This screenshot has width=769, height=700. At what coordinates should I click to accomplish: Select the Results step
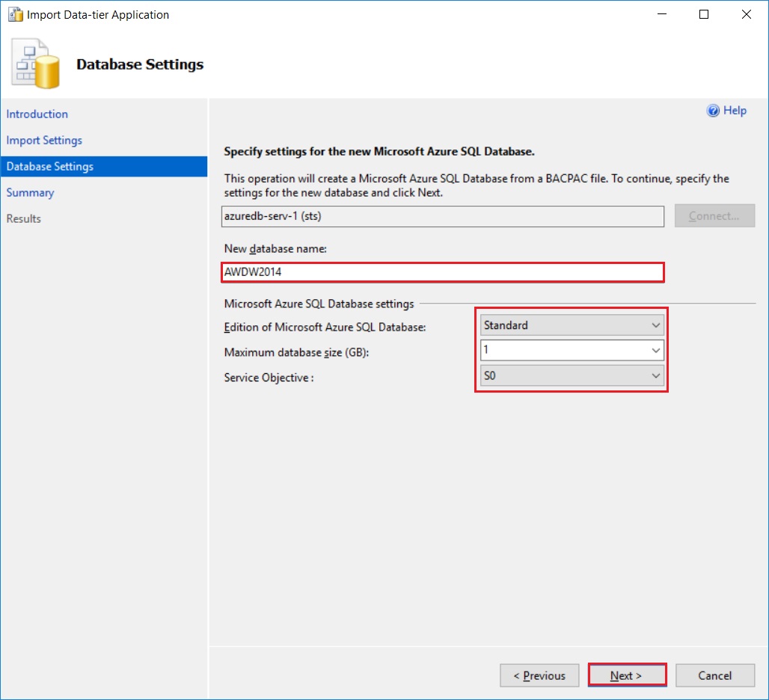coord(23,218)
